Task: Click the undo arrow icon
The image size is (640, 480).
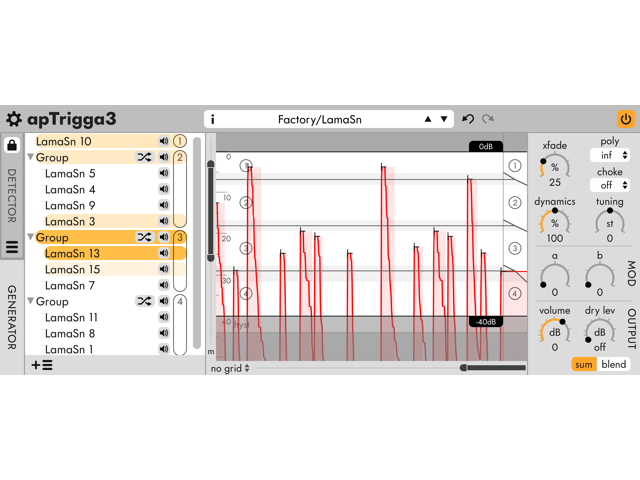Action: [468, 119]
